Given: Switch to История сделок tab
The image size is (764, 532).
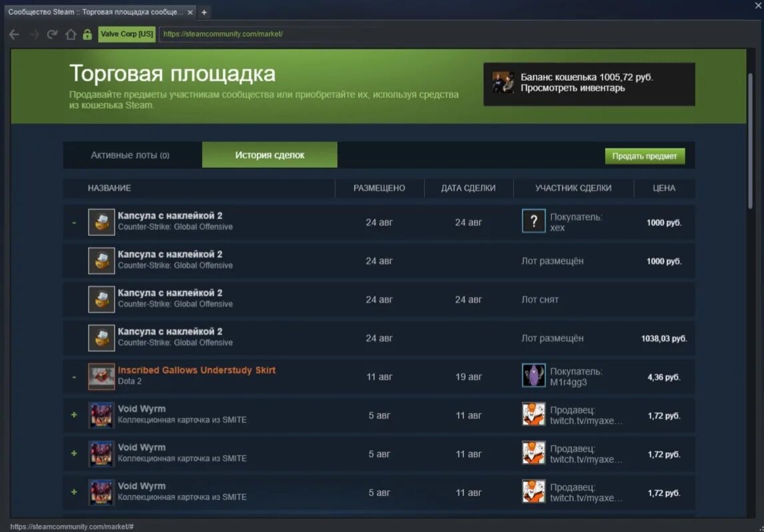Looking at the screenshot, I should (269, 155).
